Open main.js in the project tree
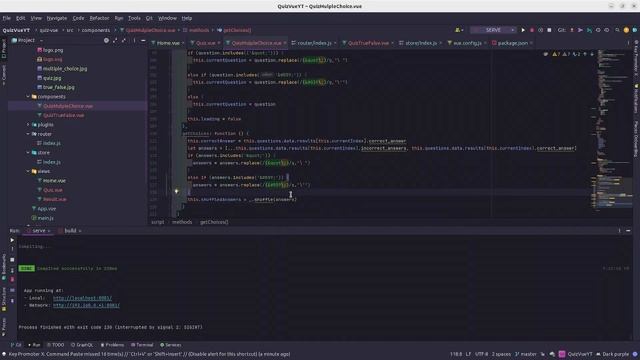640x360 pixels. coord(45,218)
